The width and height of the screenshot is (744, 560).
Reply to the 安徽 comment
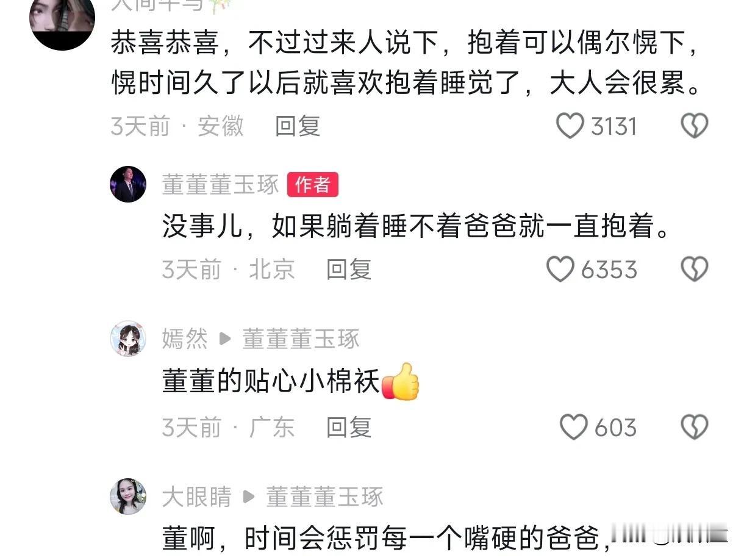pyautogui.click(x=298, y=126)
